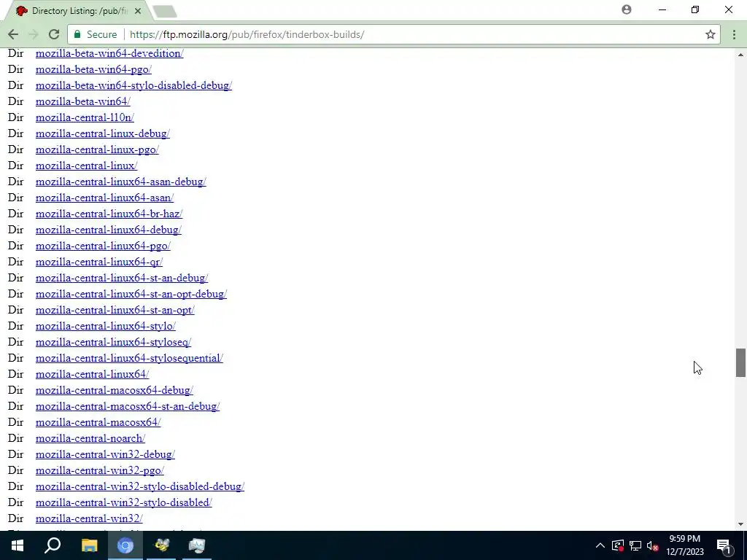Open mozilla-beta-win64-stylo-disabled-debug/ link
Image resolution: width=747 pixels, height=560 pixels.
tap(134, 85)
